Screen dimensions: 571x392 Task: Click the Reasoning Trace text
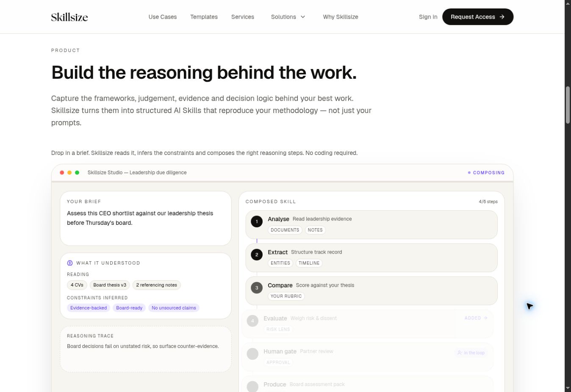tap(143, 346)
